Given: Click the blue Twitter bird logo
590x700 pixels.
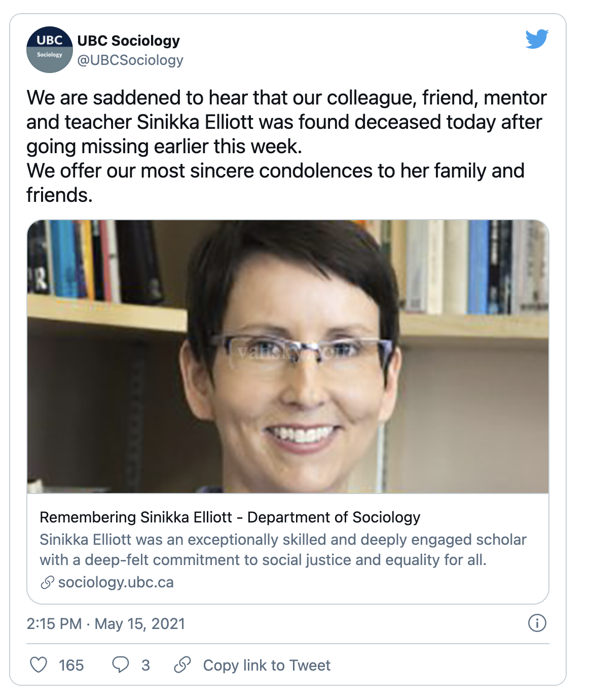Looking at the screenshot, I should click(537, 39).
